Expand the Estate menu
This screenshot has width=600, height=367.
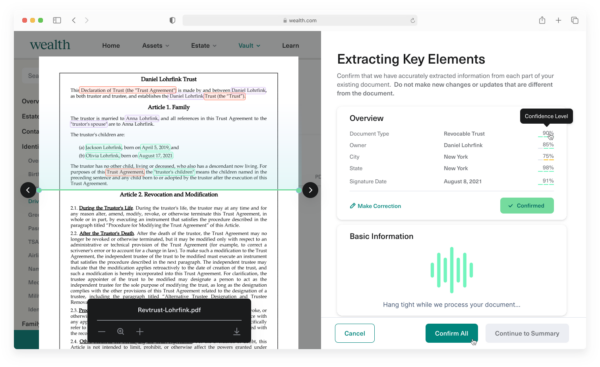204,46
